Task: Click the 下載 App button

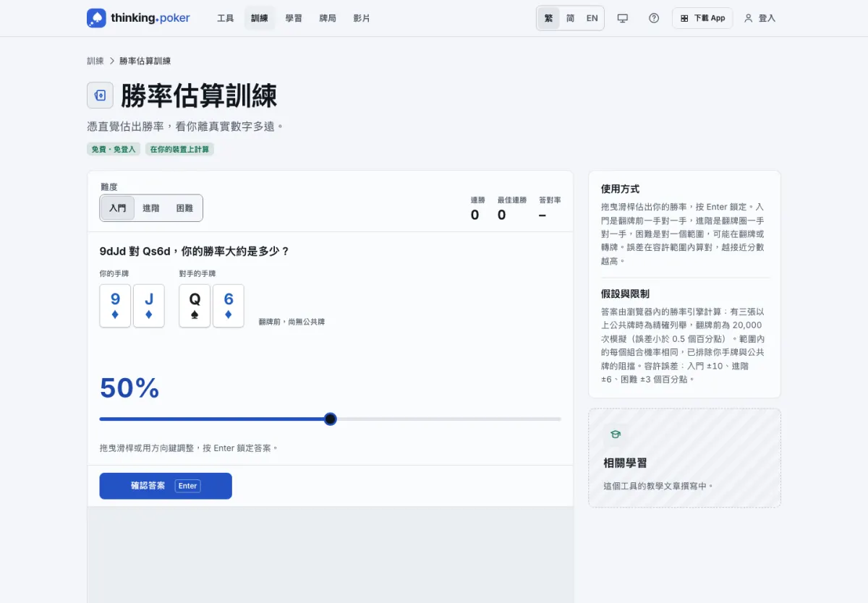Action: [x=702, y=18]
